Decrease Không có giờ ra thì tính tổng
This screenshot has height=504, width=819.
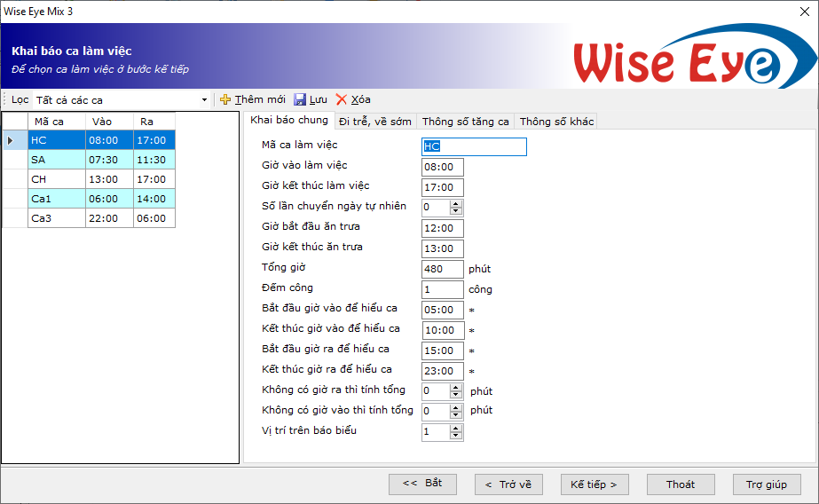(456, 395)
